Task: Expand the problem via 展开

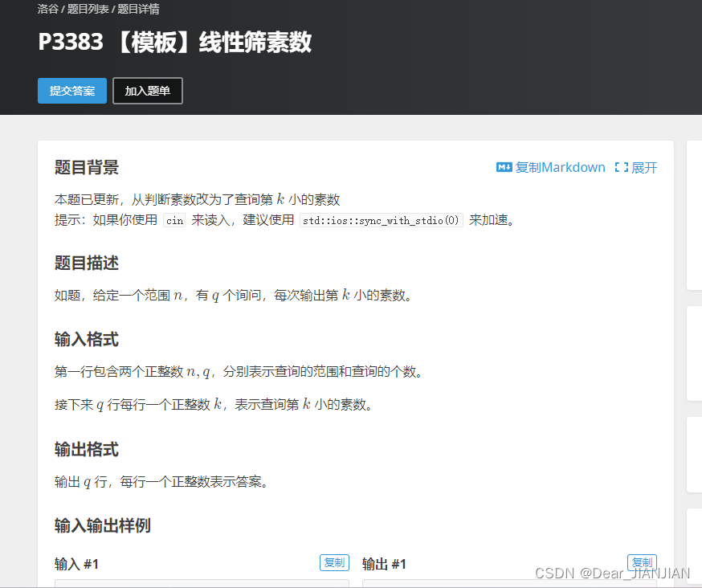Action: point(644,168)
